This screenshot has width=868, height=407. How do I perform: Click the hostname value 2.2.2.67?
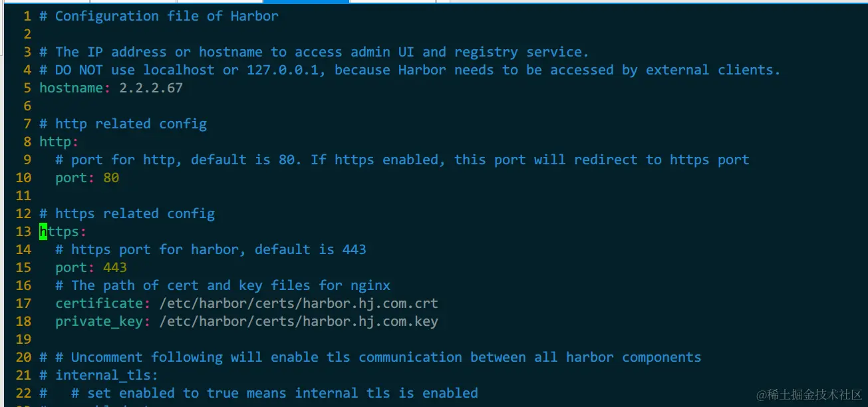150,88
